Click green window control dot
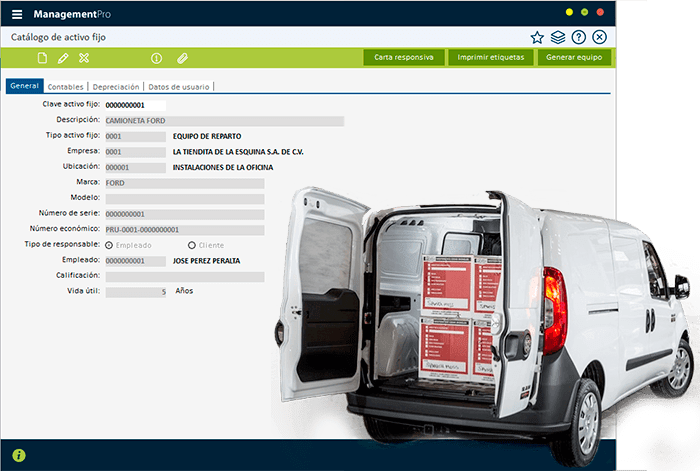The height and width of the screenshot is (471, 700). coord(584,12)
